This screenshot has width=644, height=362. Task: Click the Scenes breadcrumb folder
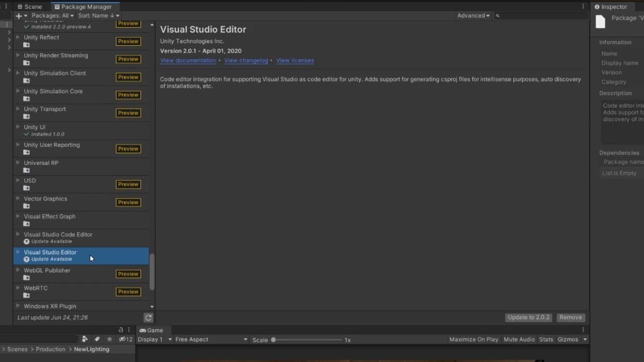[x=17, y=349]
